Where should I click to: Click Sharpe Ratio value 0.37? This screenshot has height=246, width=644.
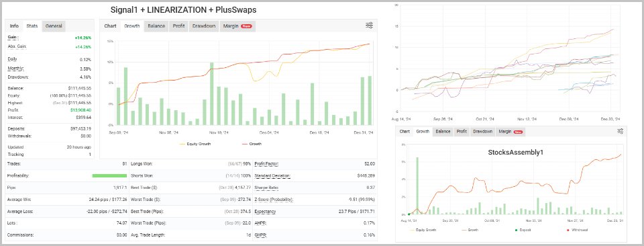pos(371,188)
